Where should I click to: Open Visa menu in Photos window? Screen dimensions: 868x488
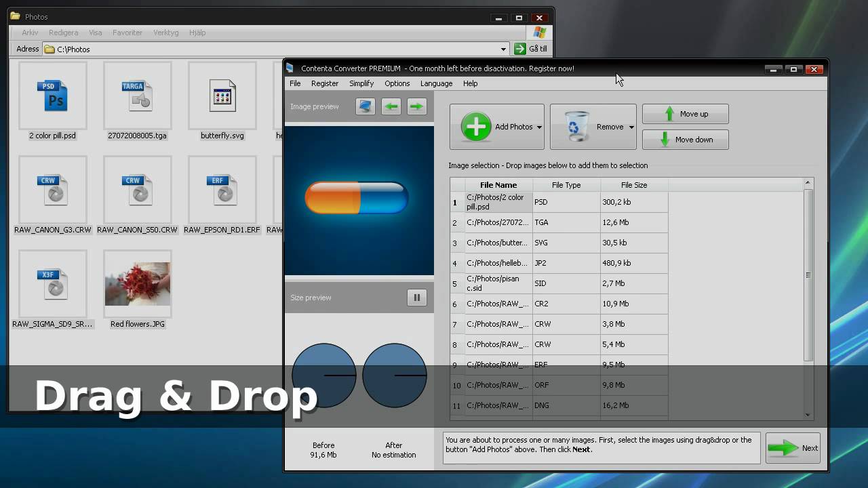[96, 33]
